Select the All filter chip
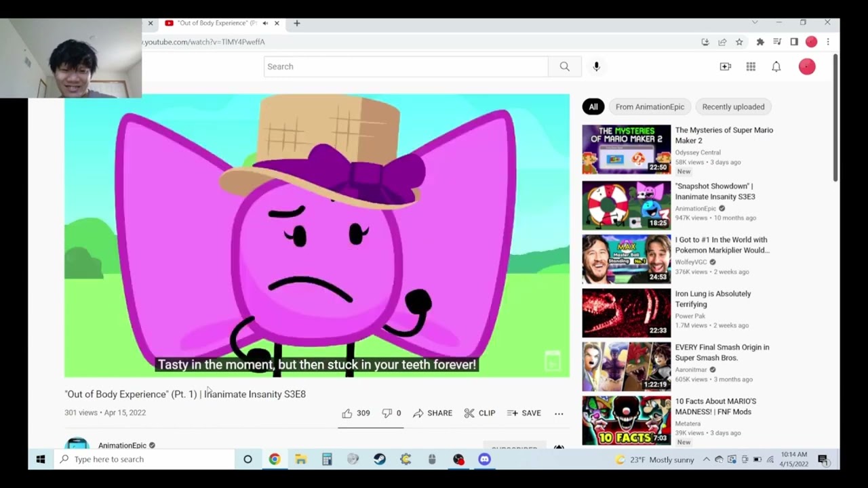 tap(593, 106)
